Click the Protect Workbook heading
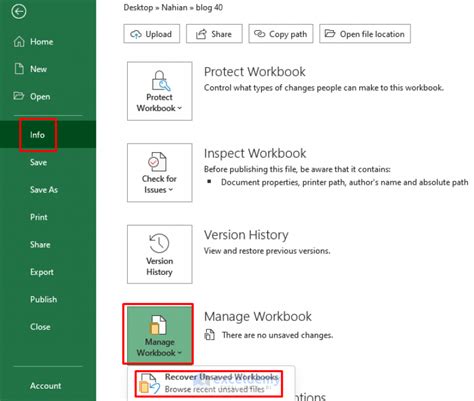Image resolution: width=474 pixels, height=401 pixels. [255, 72]
